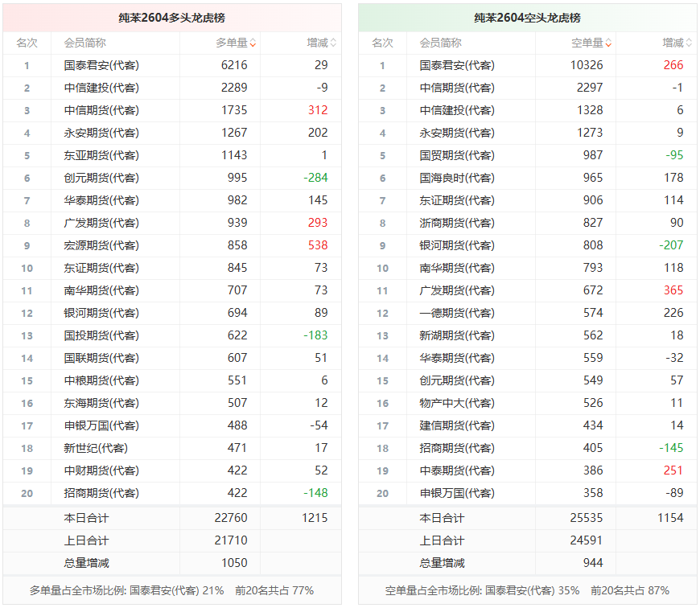
Task: Select 新世纪(代客) row
Action: coord(172,448)
